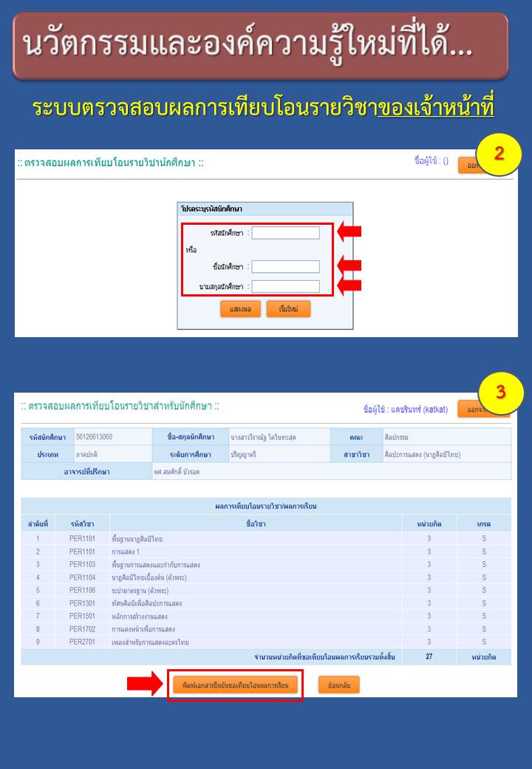Viewport: 532px width, 769px height.
Task: Select course นาฏศิลป์ไทยเบื้องต้น (ตัวพระ)
Action: coord(149,577)
